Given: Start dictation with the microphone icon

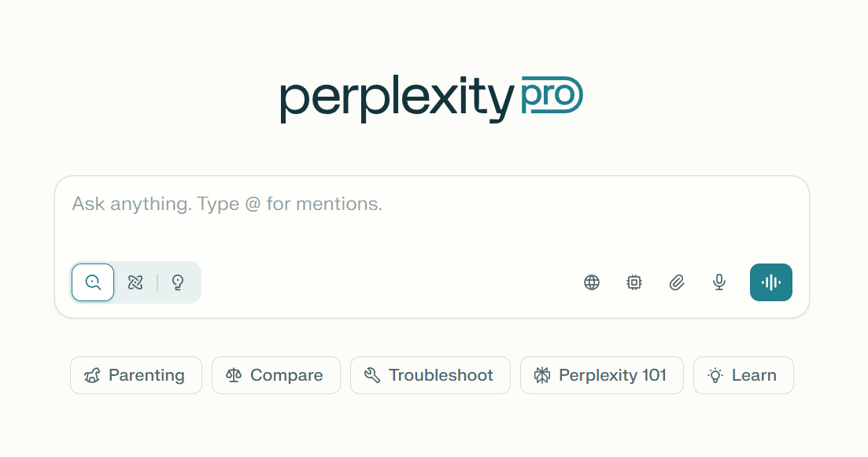Looking at the screenshot, I should [x=719, y=282].
